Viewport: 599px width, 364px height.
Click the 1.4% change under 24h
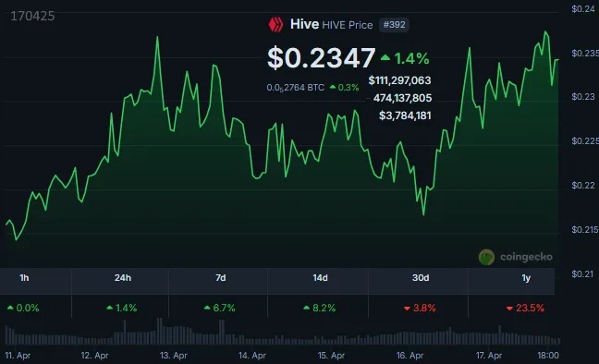click(121, 308)
